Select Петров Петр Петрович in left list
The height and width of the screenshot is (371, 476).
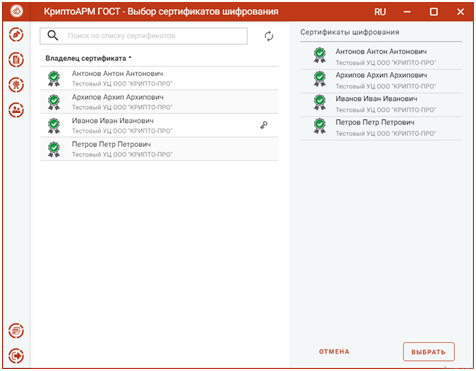coord(159,149)
